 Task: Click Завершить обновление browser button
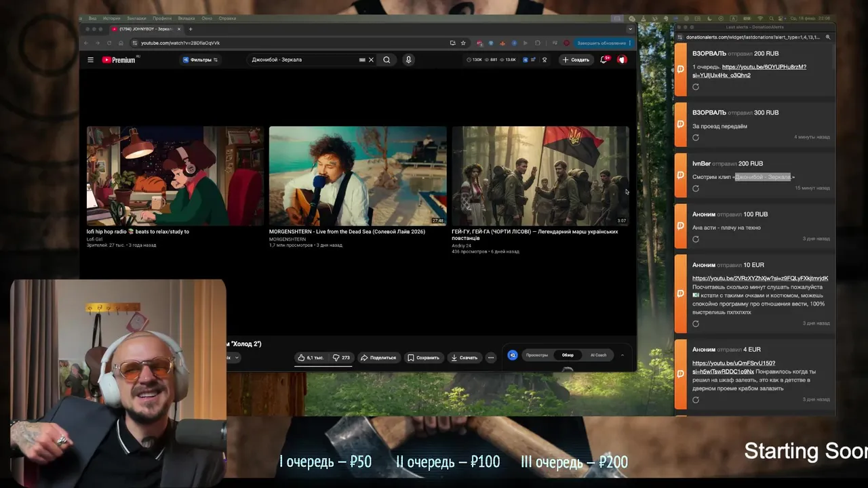coord(604,43)
